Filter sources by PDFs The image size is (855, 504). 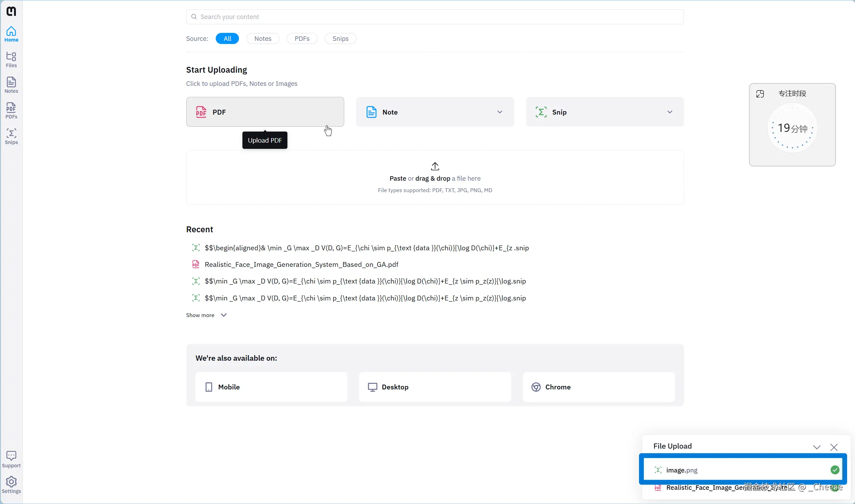click(x=302, y=38)
